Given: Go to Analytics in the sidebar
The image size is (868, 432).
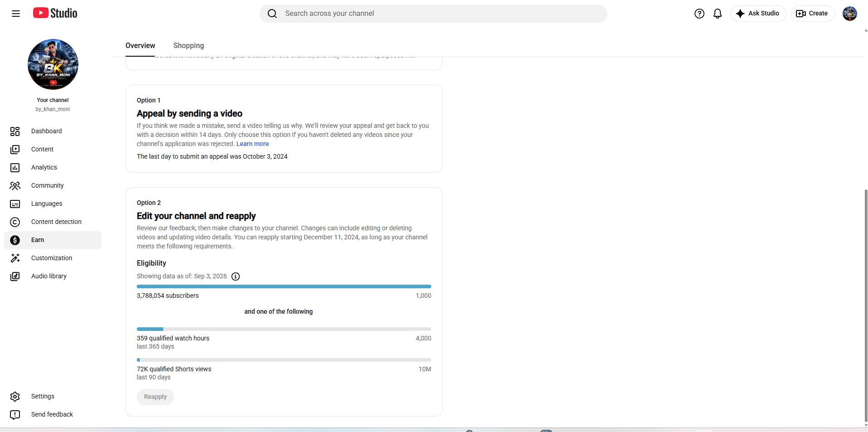Looking at the screenshot, I should [x=53, y=168].
